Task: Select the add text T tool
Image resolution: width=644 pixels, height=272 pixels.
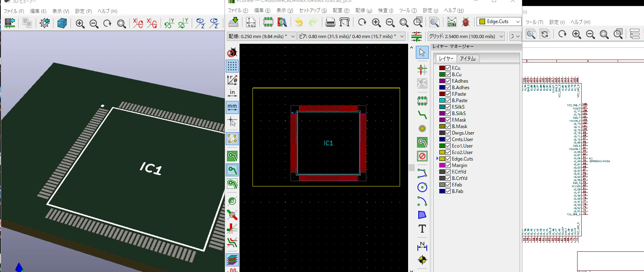Action: pos(422,229)
